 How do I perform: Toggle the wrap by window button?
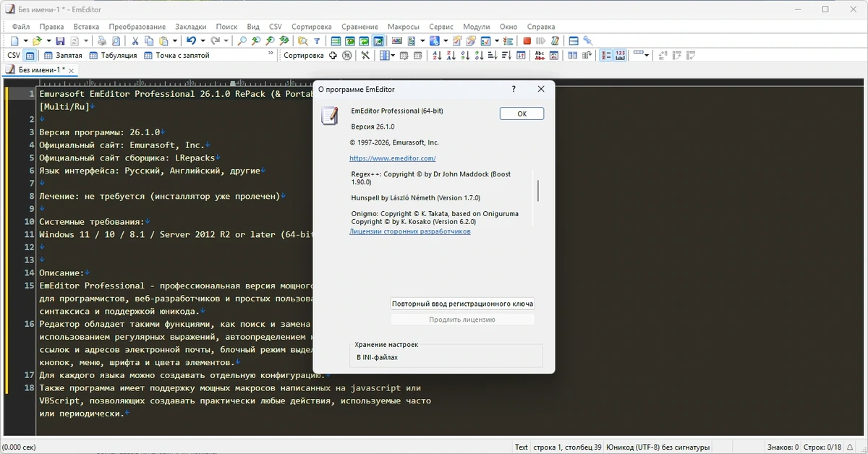coord(365,41)
